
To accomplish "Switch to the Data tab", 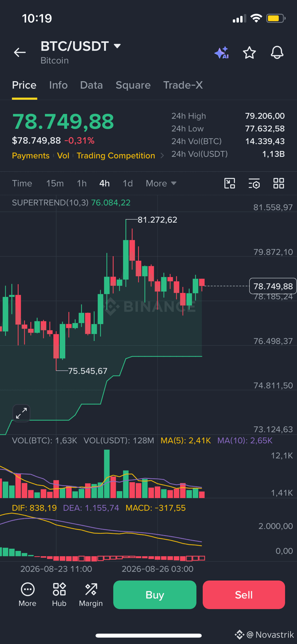I will pos(91,85).
